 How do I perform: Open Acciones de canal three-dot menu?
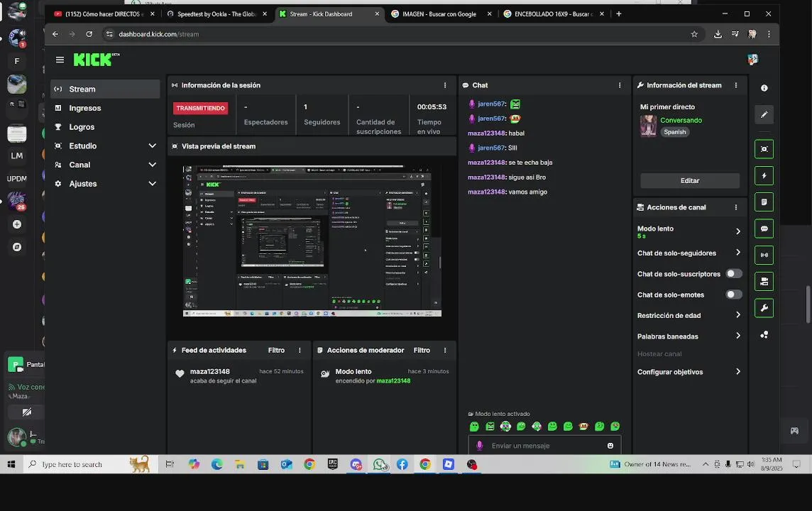[736, 207]
